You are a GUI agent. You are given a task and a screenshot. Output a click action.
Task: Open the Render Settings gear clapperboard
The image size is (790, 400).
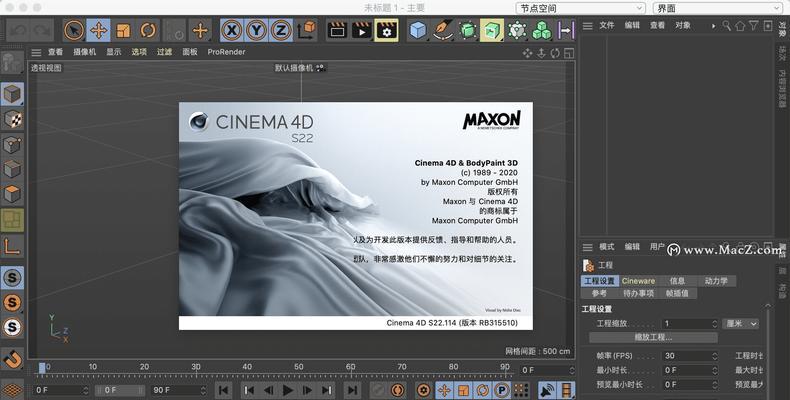386,30
